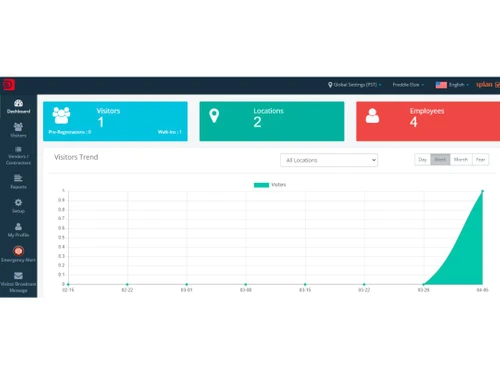Open the Global Settings (PST) dropdown

(355, 85)
